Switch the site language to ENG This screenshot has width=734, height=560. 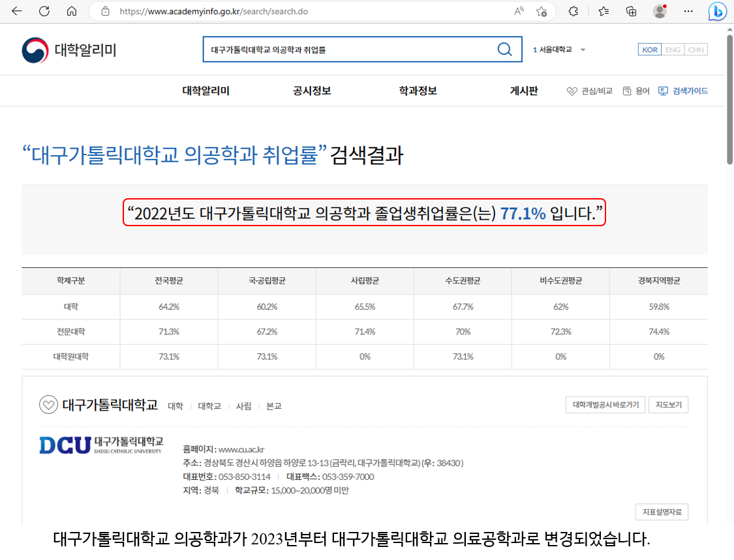coord(673,50)
